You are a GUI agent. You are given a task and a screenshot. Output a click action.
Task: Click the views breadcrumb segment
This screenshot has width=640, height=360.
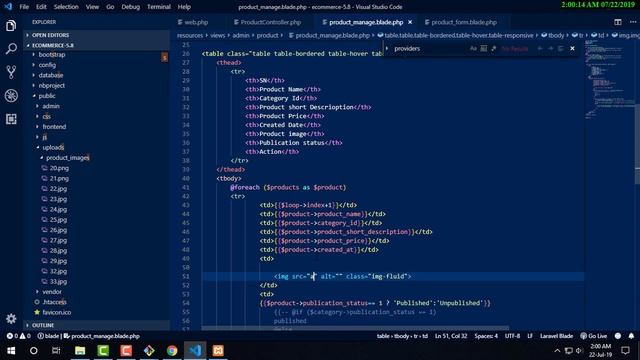click(217, 36)
